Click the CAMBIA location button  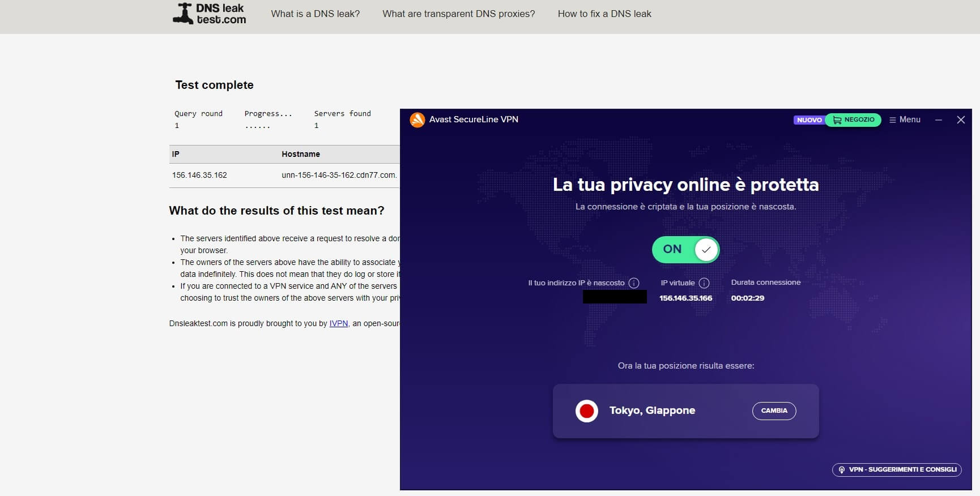coord(774,411)
